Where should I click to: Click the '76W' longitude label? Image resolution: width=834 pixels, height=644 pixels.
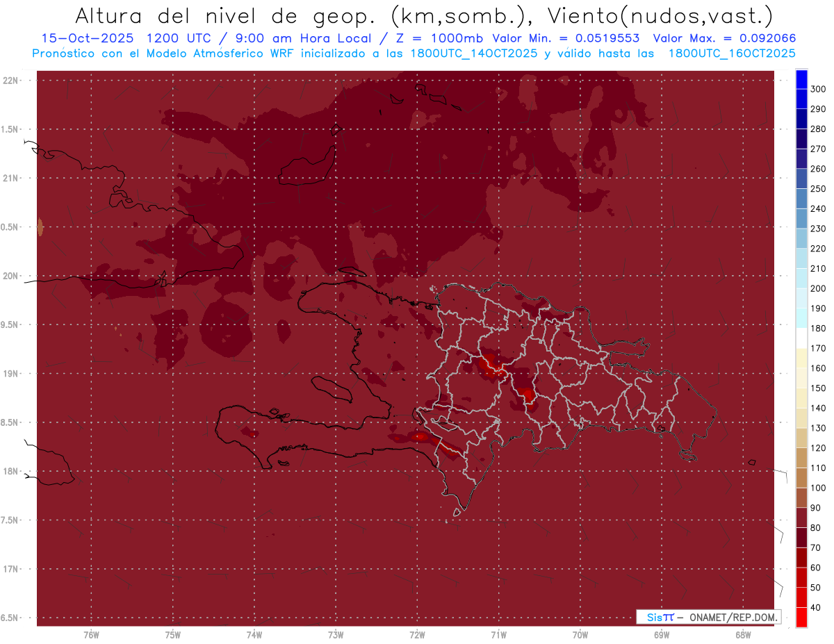pyautogui.click(x=91, y=635)
